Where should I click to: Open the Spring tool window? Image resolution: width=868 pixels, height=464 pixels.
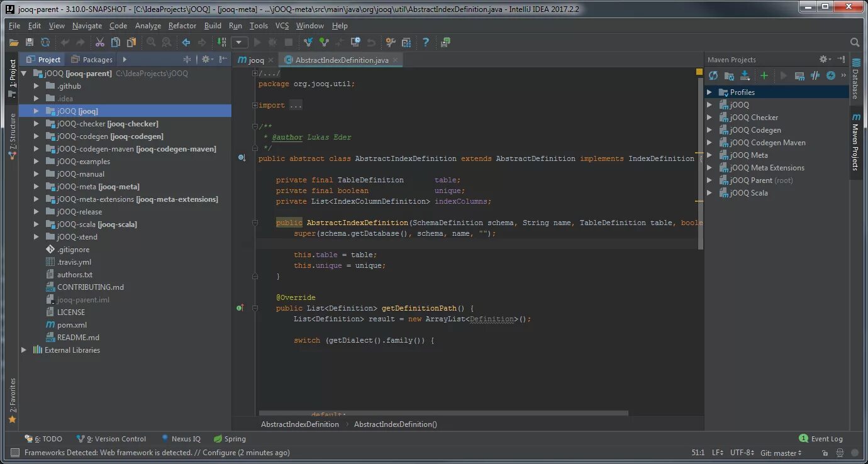click(x=230, y=439)
